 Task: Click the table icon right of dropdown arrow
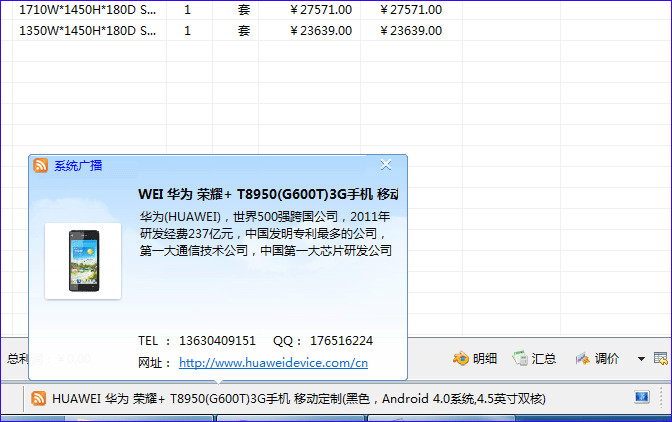tap(660, 359)
